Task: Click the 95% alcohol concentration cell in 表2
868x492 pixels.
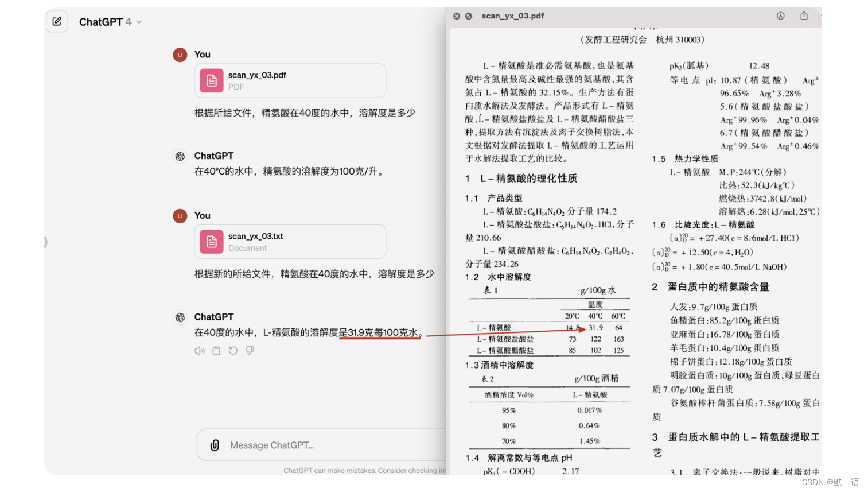Action: pyautogui.click(x=509, y=410)
